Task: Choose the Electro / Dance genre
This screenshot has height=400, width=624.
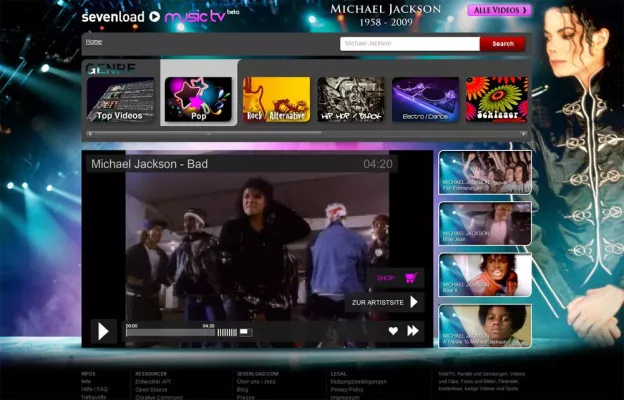Action: (425, 100)
